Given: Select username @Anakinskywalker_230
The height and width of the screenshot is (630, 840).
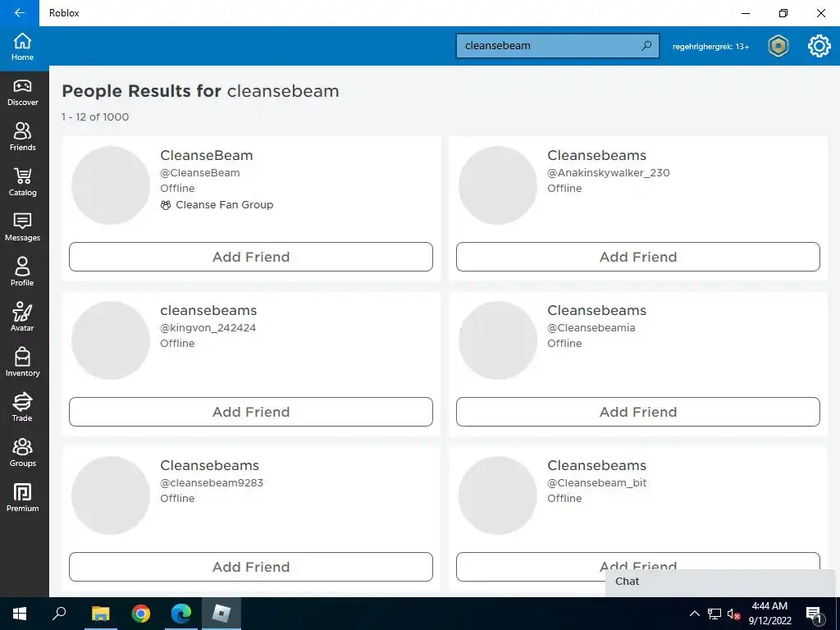Looking at the screenshot, I should [x=608, y=172].
